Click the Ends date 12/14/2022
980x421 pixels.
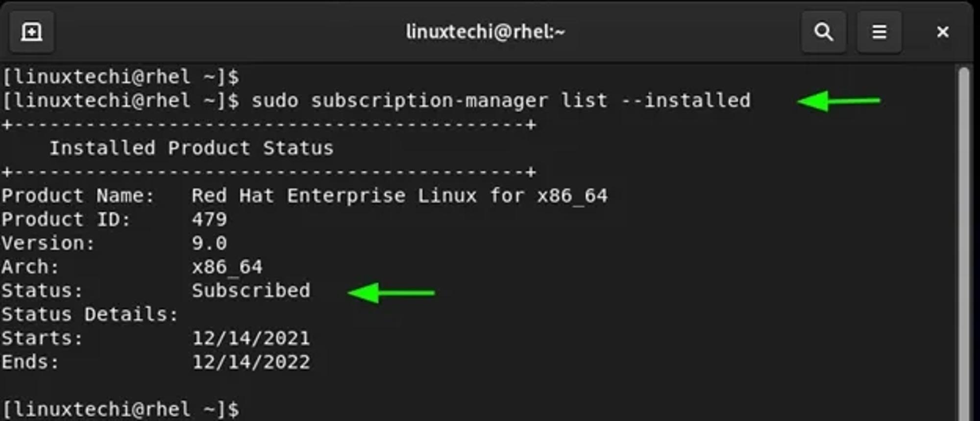click(x=251, y=362)
